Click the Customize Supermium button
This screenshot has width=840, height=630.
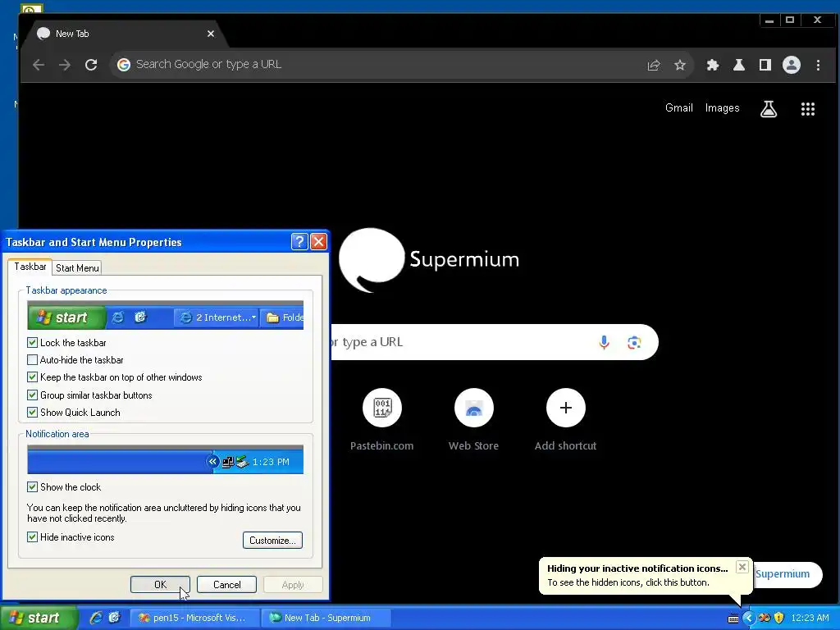tap(787, 574)
